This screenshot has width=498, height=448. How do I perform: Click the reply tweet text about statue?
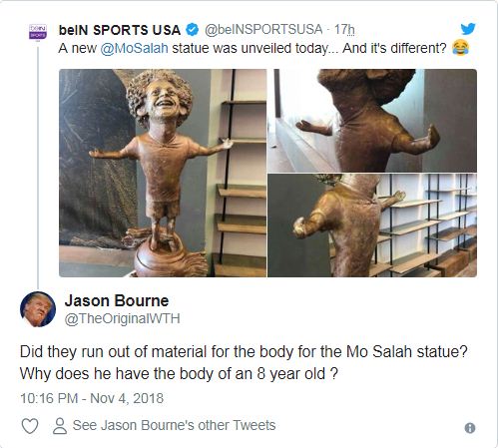tap(244, 363)
